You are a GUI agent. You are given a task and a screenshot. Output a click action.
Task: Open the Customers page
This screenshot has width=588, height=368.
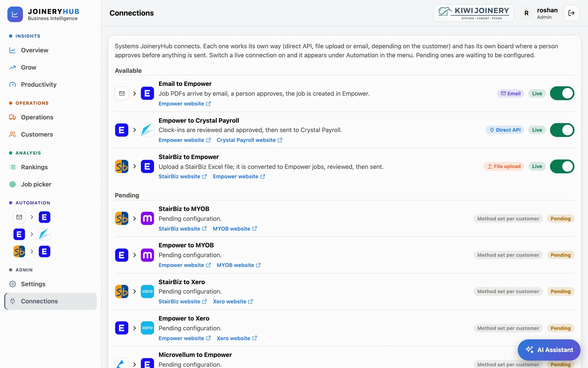pyautogui.click(x=51, y=134)
